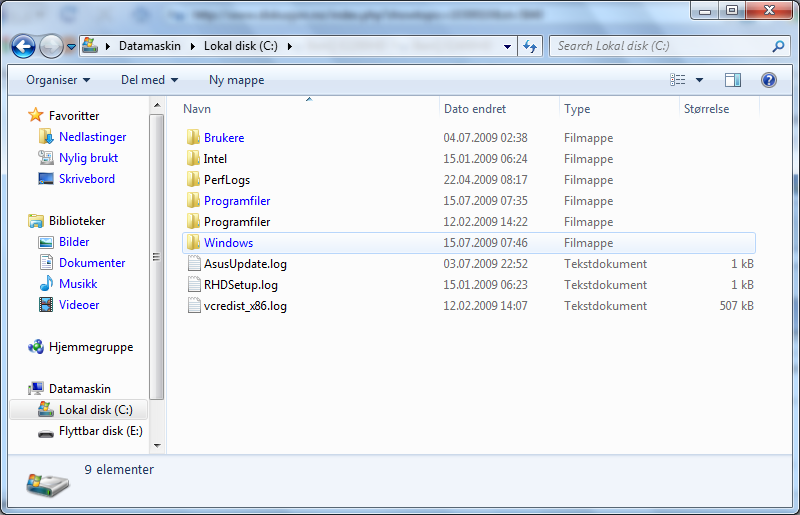Viewport: 800px width, 515px height.
Task: Select the RHDSetup.log file
Action: (x=240, y=285)
